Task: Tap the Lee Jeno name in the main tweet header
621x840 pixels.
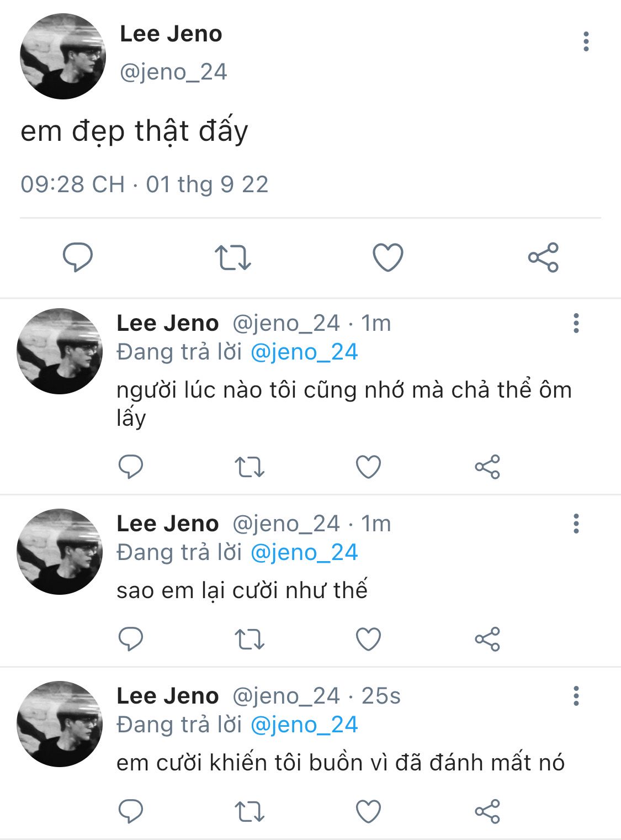Action: point(171,34)
